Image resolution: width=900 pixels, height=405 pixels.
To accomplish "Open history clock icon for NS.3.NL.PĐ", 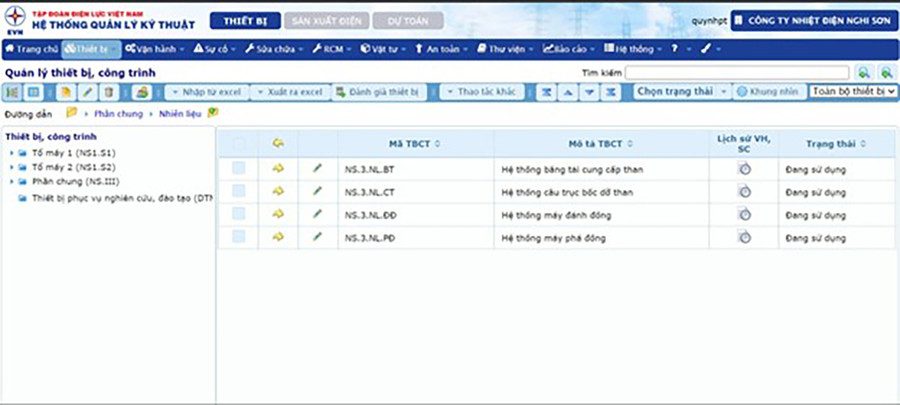I will 744,237.
